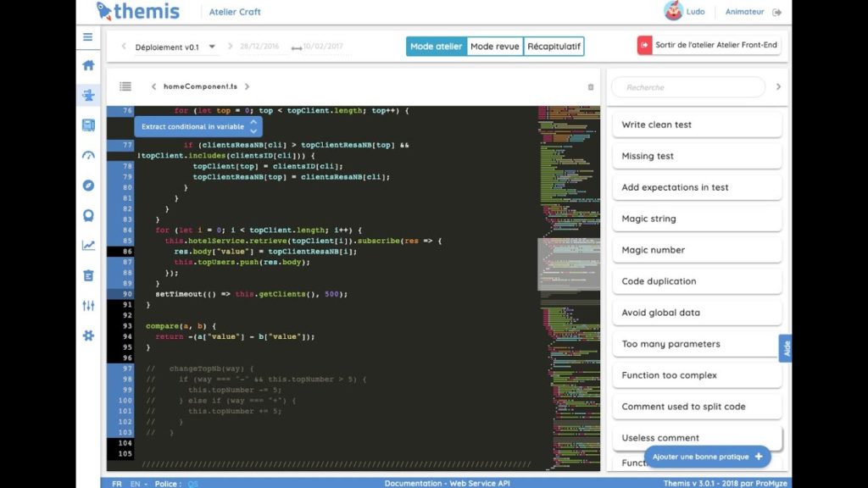Open the dashboard gauge icon in sidebar
The image size is (868, 488).
[x=88, y=155]
